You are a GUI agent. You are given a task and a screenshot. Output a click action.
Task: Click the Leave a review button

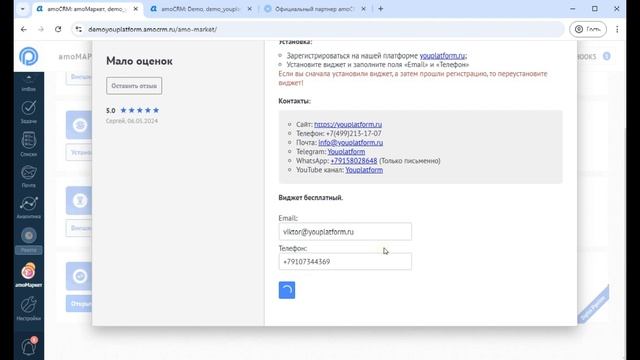[134, 86]
